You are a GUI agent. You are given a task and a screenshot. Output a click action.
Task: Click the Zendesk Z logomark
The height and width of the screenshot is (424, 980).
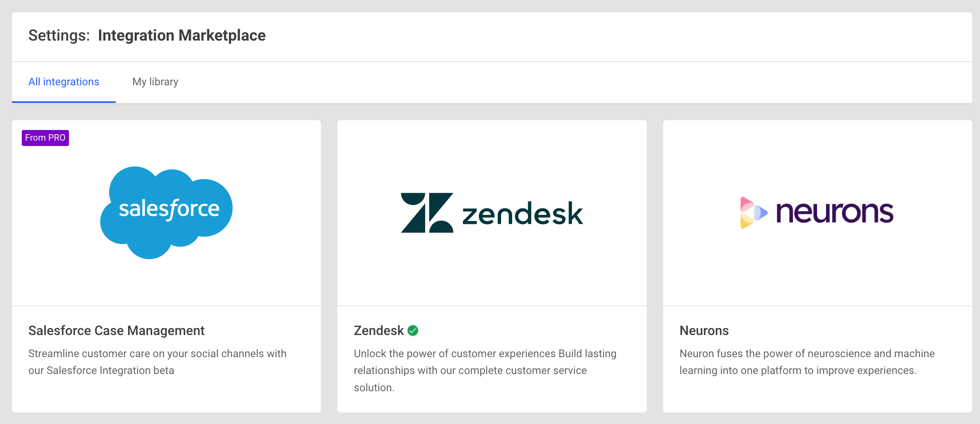pos(427,213)
